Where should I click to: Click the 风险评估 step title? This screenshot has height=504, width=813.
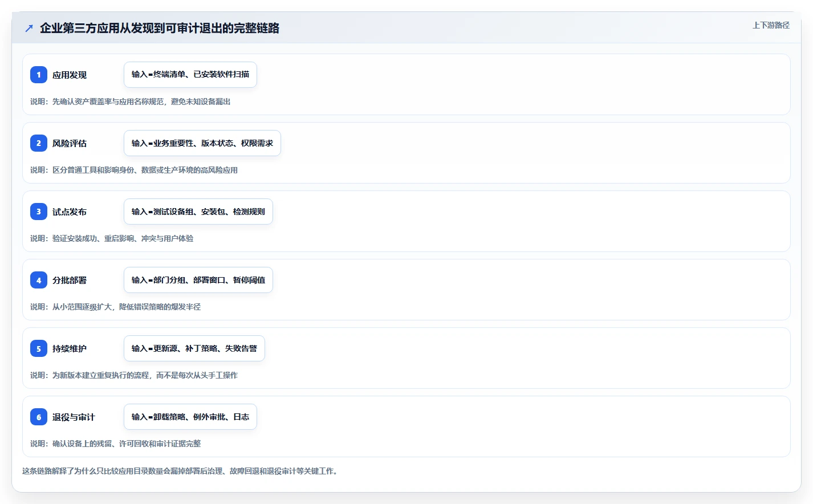tap(70, 143)
